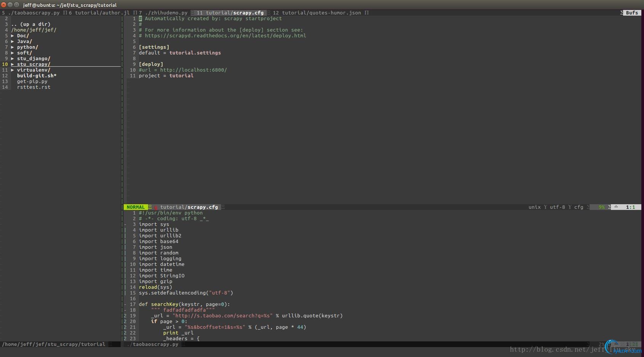
Task: Click the 1:1 cursor position indicator
Action: [630, 207]
